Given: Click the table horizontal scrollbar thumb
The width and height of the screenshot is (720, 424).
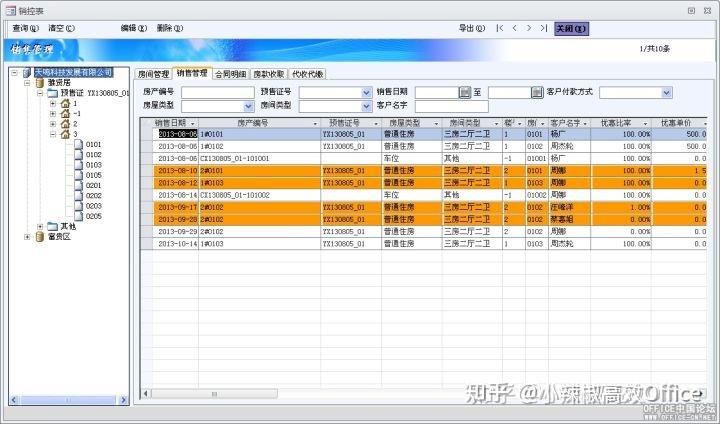Looking at the screenshot, I should click(214, 394).
